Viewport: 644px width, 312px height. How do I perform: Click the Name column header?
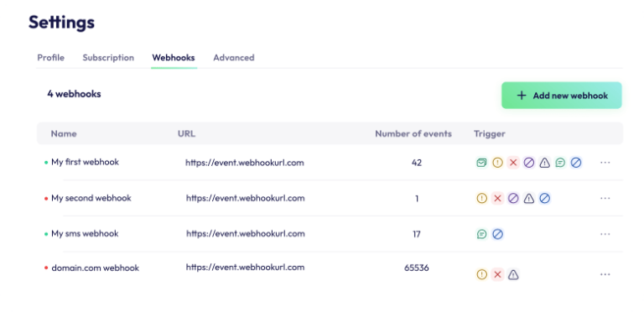pos(64,133)
